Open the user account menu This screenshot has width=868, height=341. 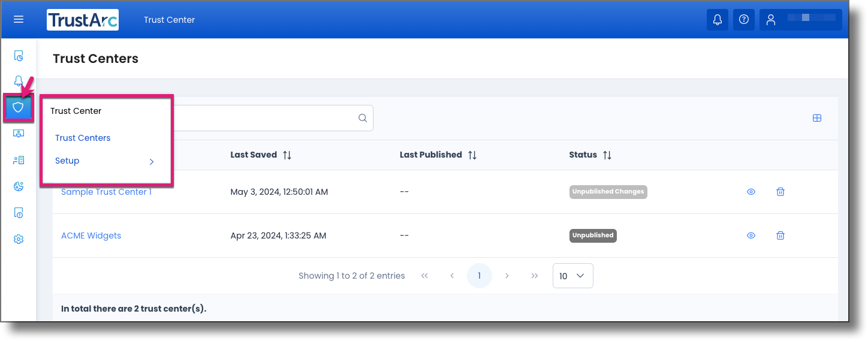(800, 20)
